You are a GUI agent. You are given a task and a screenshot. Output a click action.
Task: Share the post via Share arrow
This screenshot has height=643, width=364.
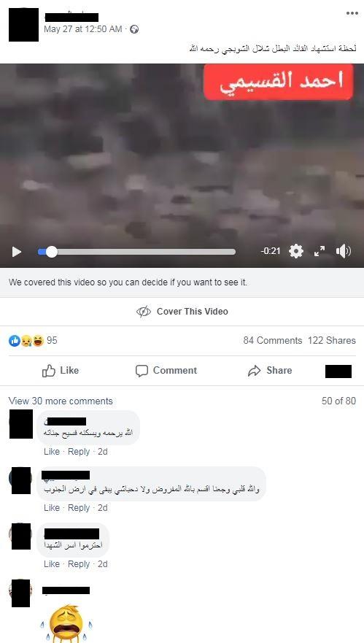tap(270, 371)
